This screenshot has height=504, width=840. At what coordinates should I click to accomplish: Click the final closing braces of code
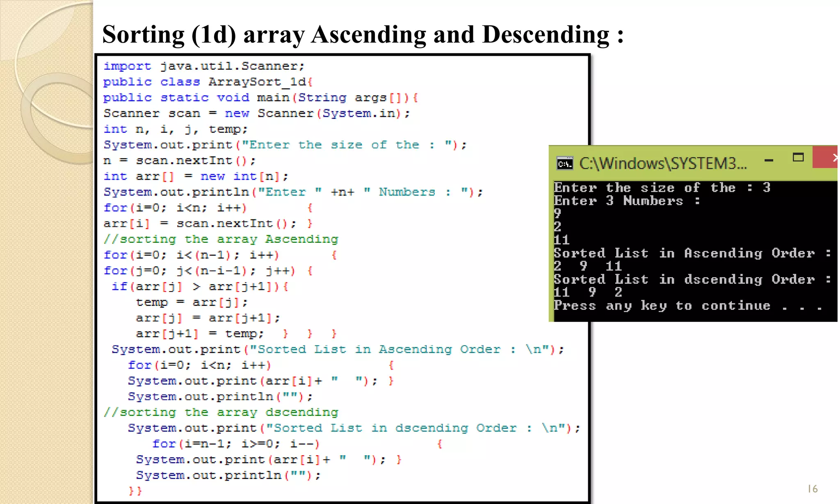coord(135,490)
